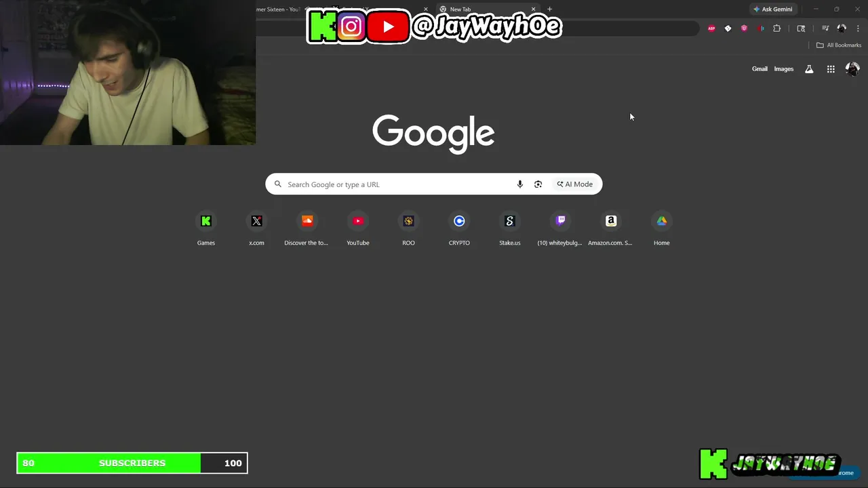This screenshot has height=488, width=868.
Task: Close the New Tab tab
Action: 533,9
